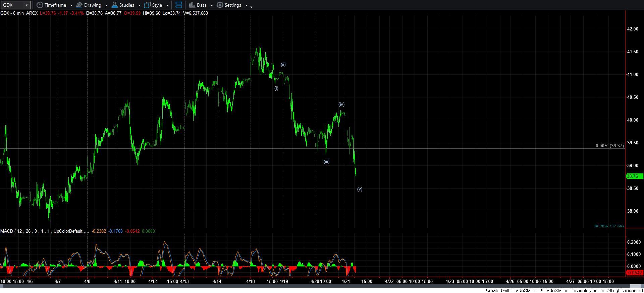Image resolution: width=644 pixels, height=293 pixels.
Task: Open the Timeframe menu button
Action: click(51, 5)
